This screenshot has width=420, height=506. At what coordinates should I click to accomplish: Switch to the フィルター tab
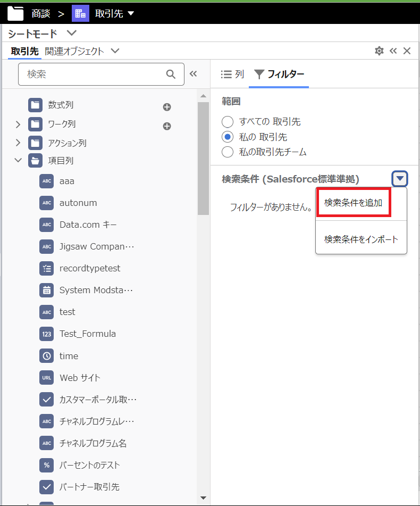click(x=279, y=74)
